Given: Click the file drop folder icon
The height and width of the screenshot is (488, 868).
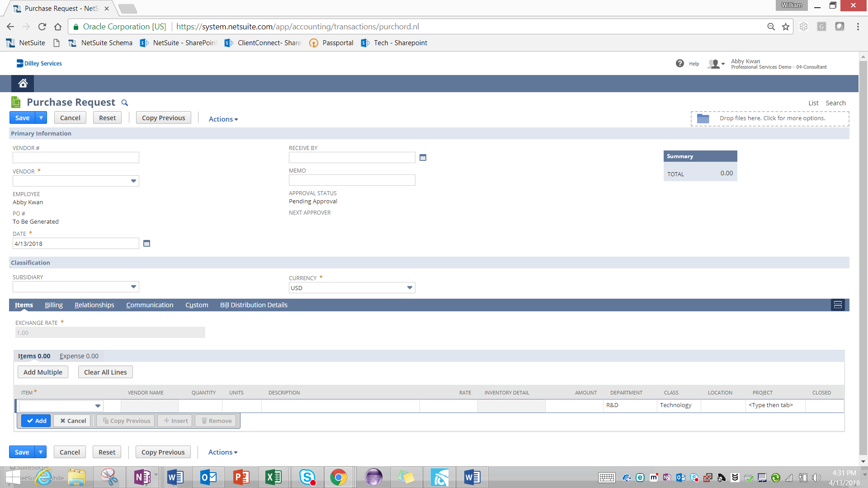Looking at the screenshot, I should 703,118.
